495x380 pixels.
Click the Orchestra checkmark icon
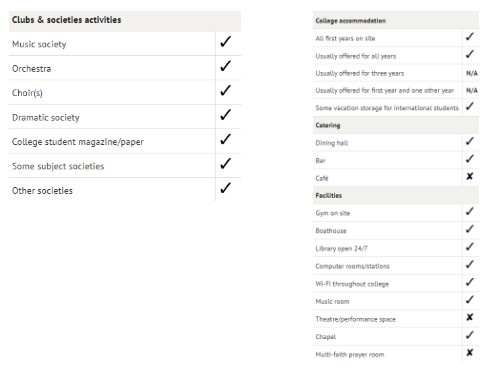click(226, 66)
